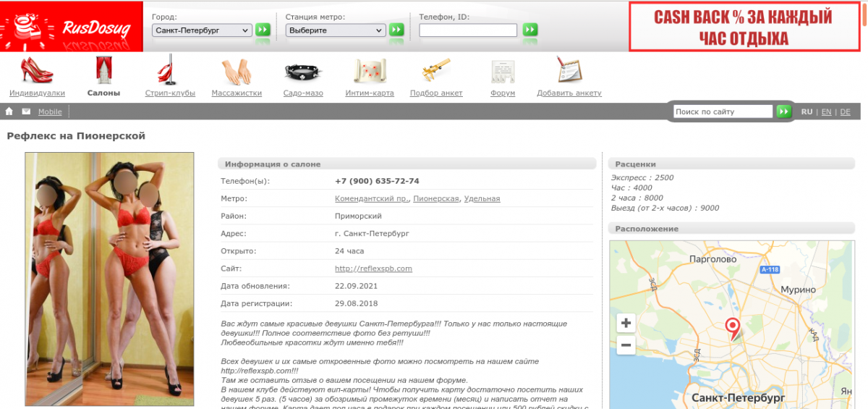Screen dimensions: 868x409
Task: Open the Форум section icon
Action: coord(503,72)
